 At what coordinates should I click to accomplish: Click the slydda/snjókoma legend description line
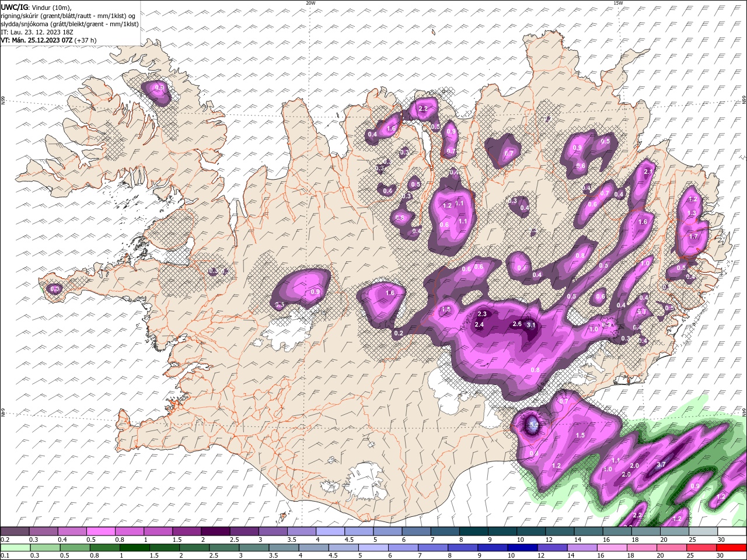coord(70,24)
